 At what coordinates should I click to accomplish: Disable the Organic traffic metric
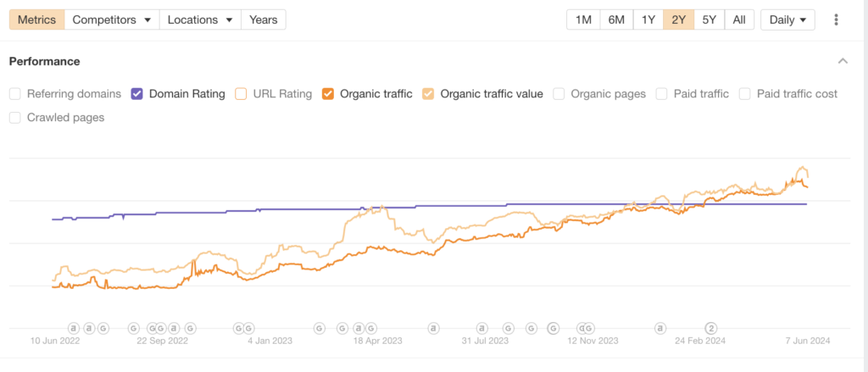(328, 94)
